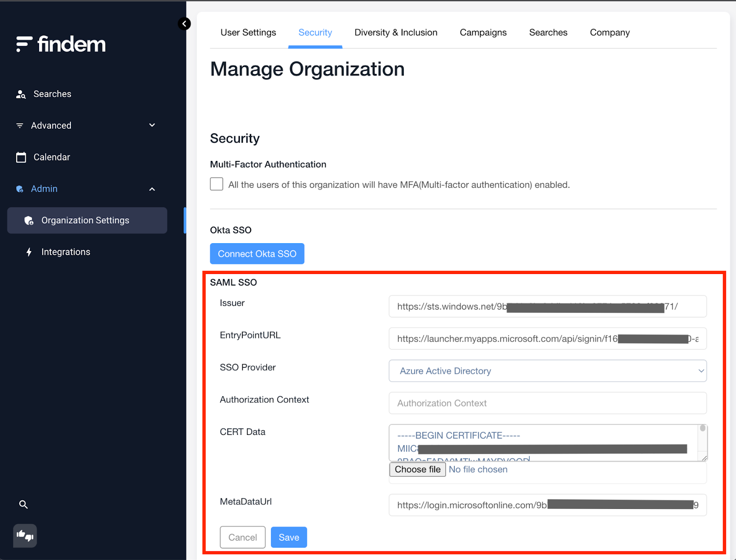736x560 pixels.
Task: Cancel the SAML SSO changes
Action: click(243, 537)
